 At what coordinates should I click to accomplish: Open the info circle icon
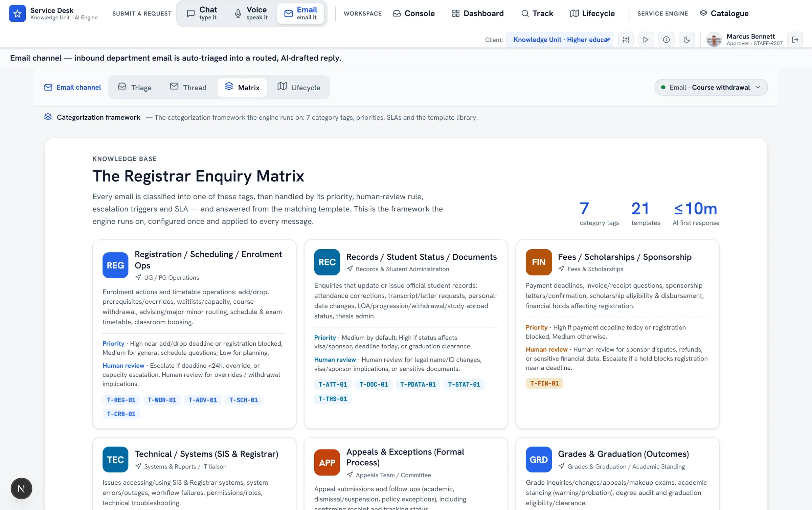click(666, 40)
